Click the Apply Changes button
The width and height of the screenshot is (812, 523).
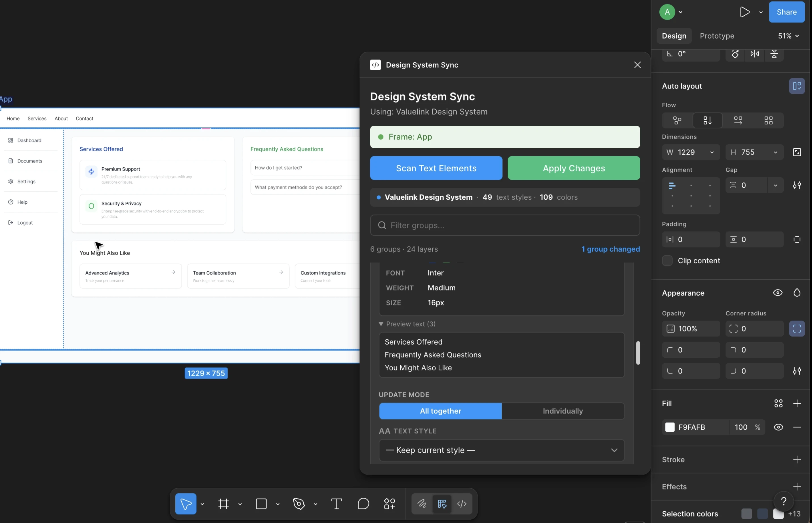pyautogui.click(x=573, y=168)
